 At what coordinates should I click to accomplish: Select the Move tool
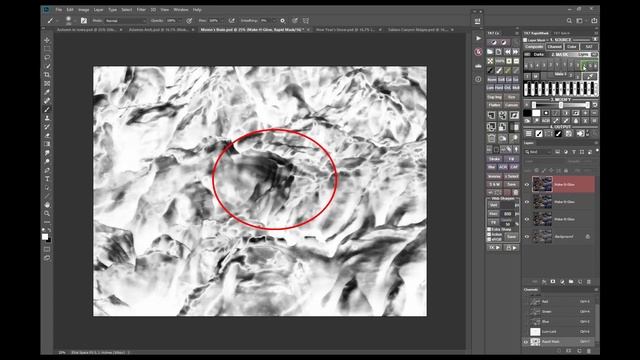click(x=47, y=40)
